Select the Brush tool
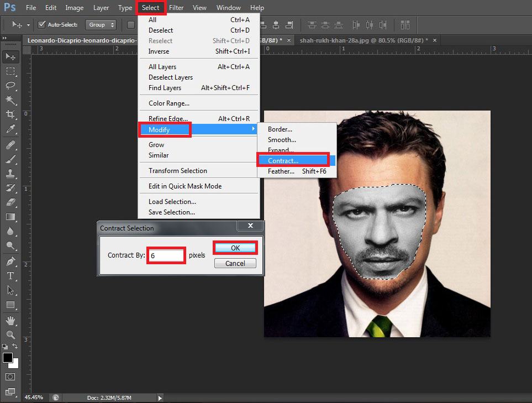532x403 pixels. (x=10, y=159)
